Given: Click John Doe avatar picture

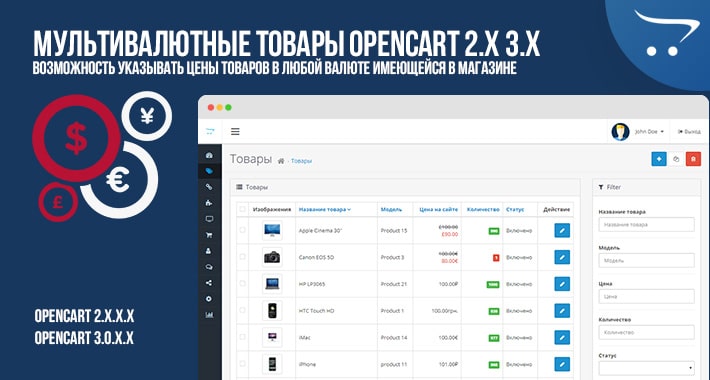Looking at the screenshot, I should pos(620,132).
